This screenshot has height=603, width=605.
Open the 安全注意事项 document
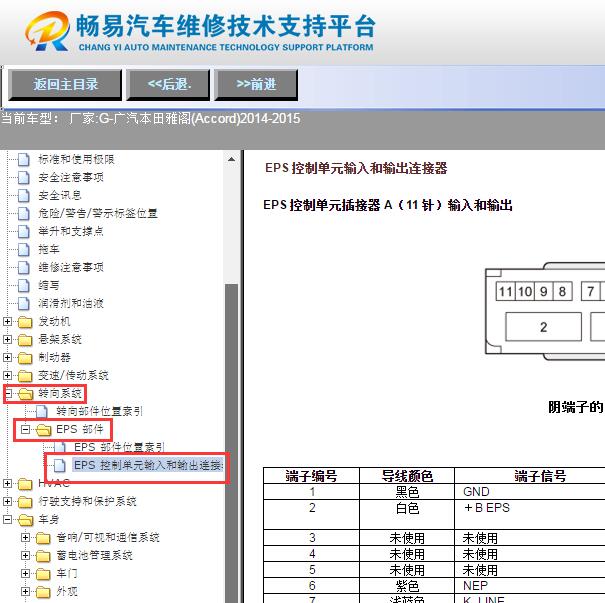71,177
